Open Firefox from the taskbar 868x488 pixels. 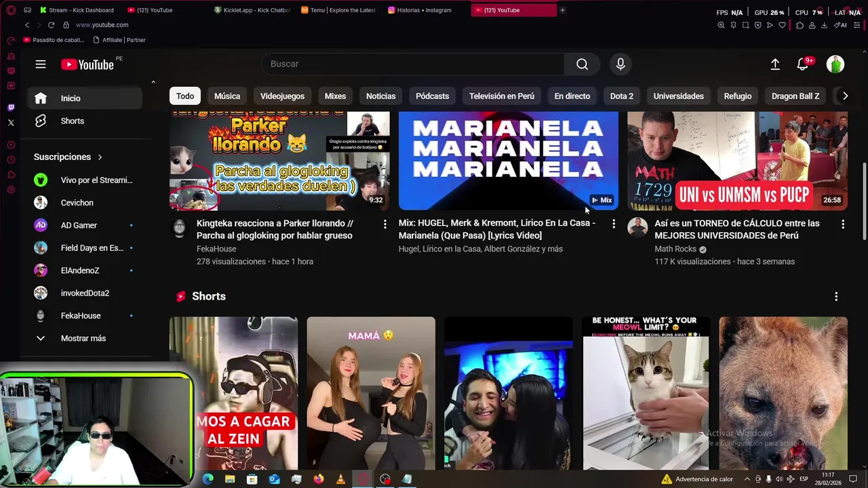coord(319,479)
